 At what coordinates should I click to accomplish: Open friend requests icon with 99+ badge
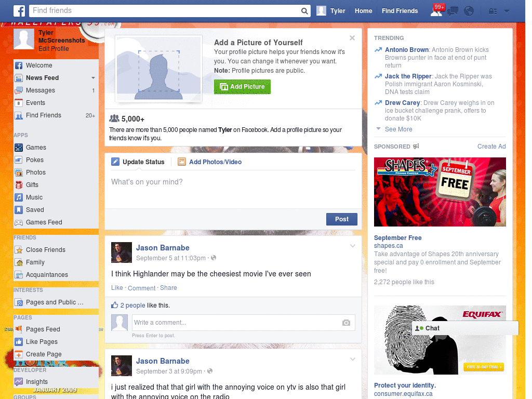pyautogui.click(x=436, y=10)
